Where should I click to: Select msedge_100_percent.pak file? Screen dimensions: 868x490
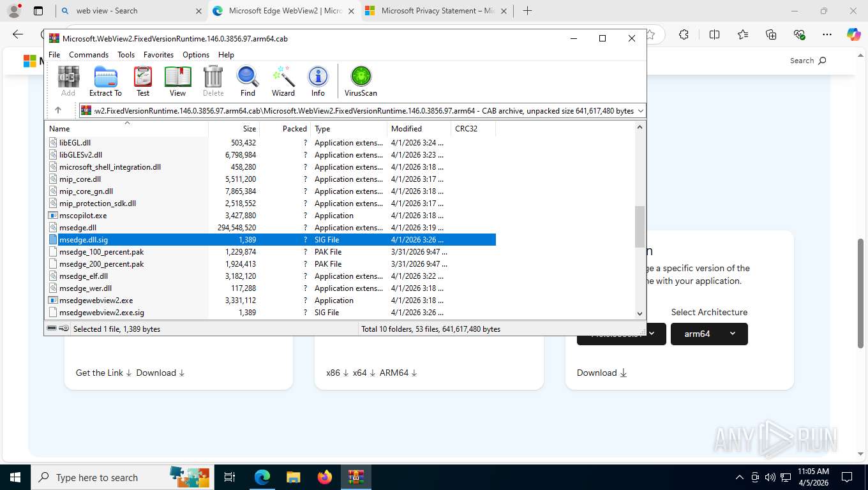click(x=271, y=252)
